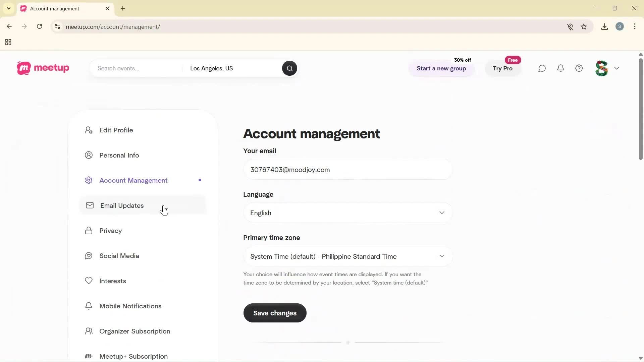
Task: Click Start a new group
Action: [441, 68]
